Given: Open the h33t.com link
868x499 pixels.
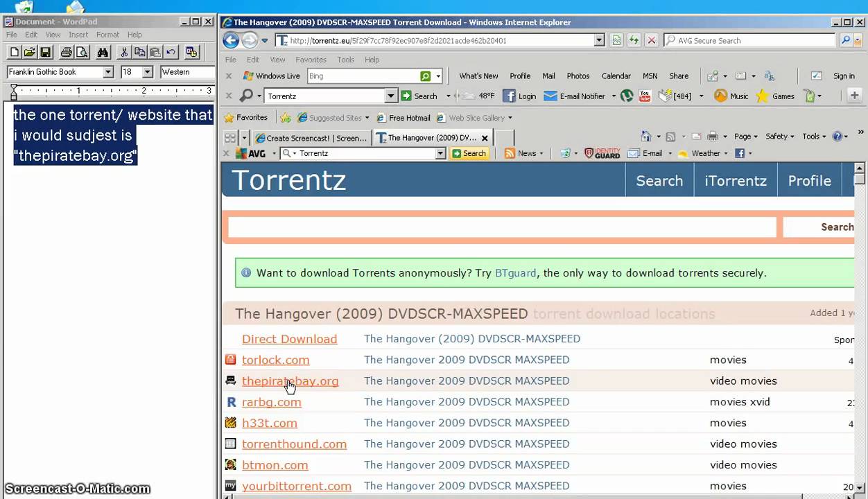Looking at the screenshot, I should 269,423.
